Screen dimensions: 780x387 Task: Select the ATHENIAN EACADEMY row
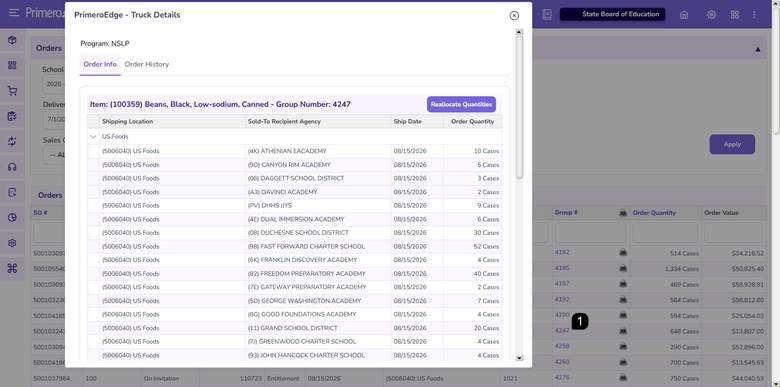294,151
